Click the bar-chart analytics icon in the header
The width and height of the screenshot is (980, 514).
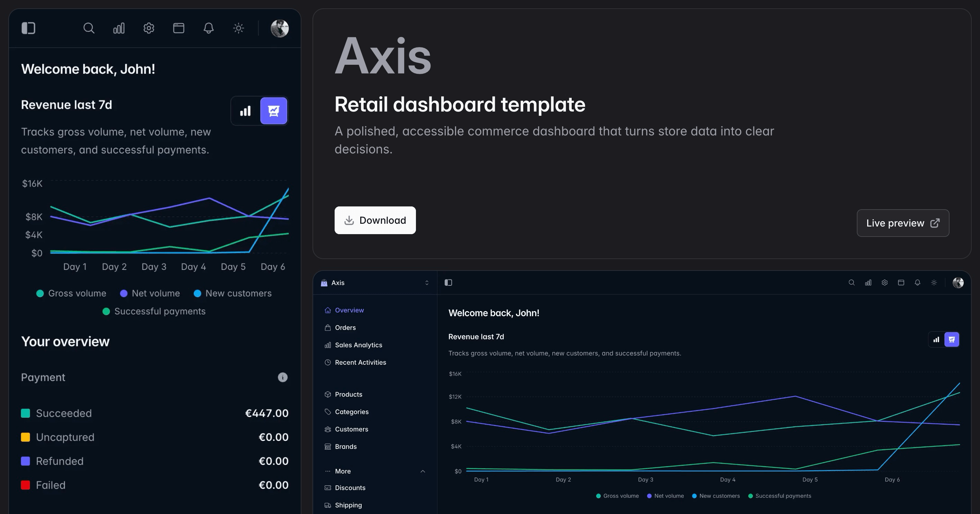pyautogui.click(x=119, y=28)
